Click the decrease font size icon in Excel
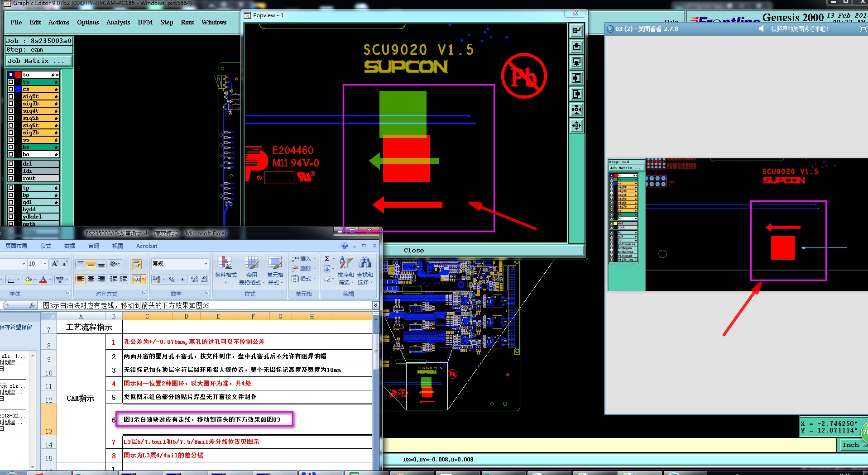The width and height of the screenshot is (868, 475). (65, 264)
